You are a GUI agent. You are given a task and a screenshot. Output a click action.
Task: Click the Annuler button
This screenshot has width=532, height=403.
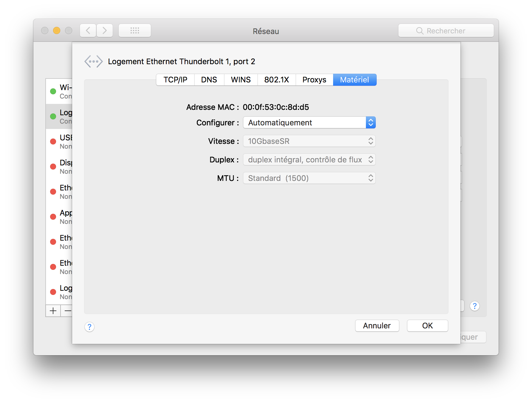click(x=377, y=326)
